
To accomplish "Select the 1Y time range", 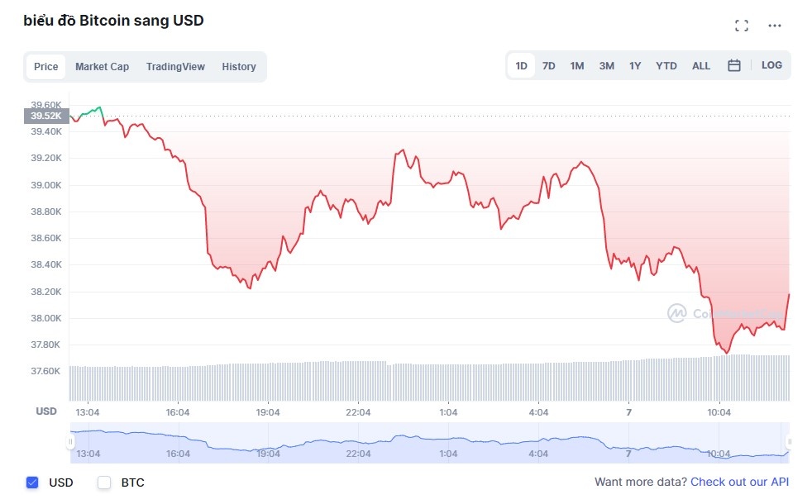I will [634, 64].
